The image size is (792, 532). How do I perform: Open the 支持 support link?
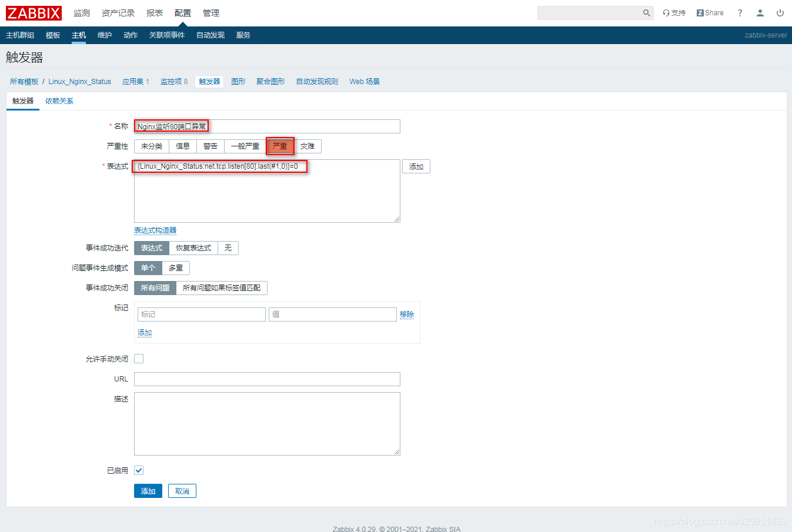674,13
